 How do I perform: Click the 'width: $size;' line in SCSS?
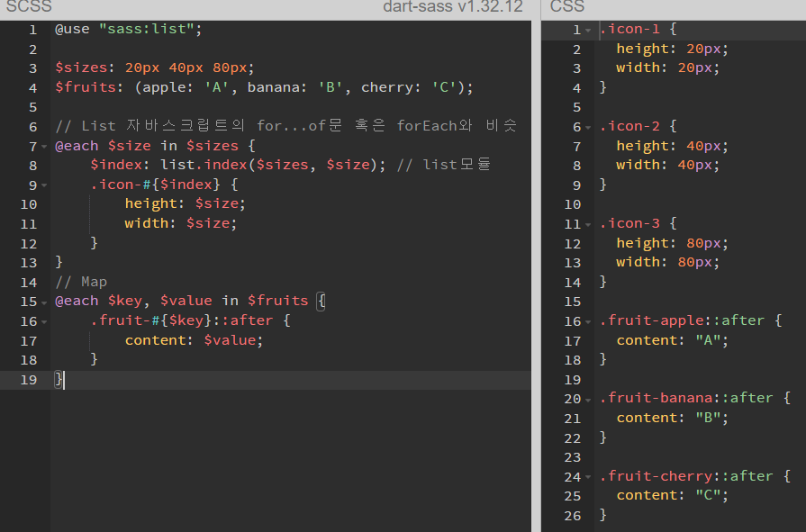(x=180, y=223)
